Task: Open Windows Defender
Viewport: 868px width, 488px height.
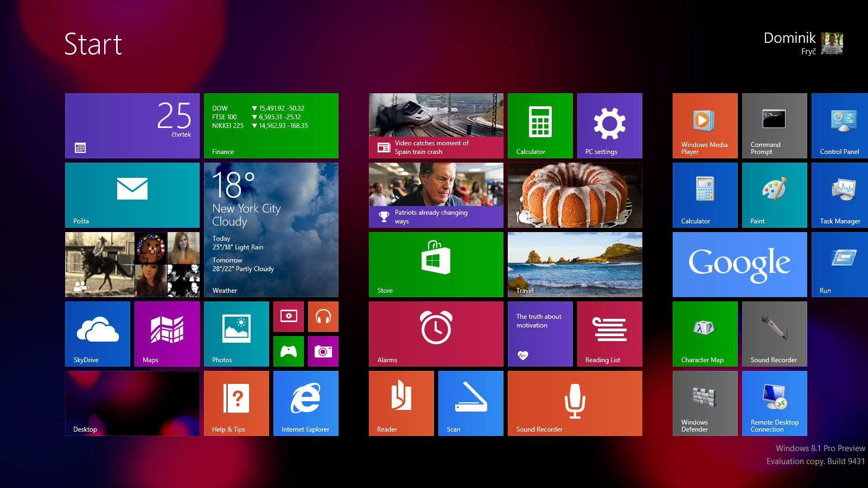Action: [704, 403]
